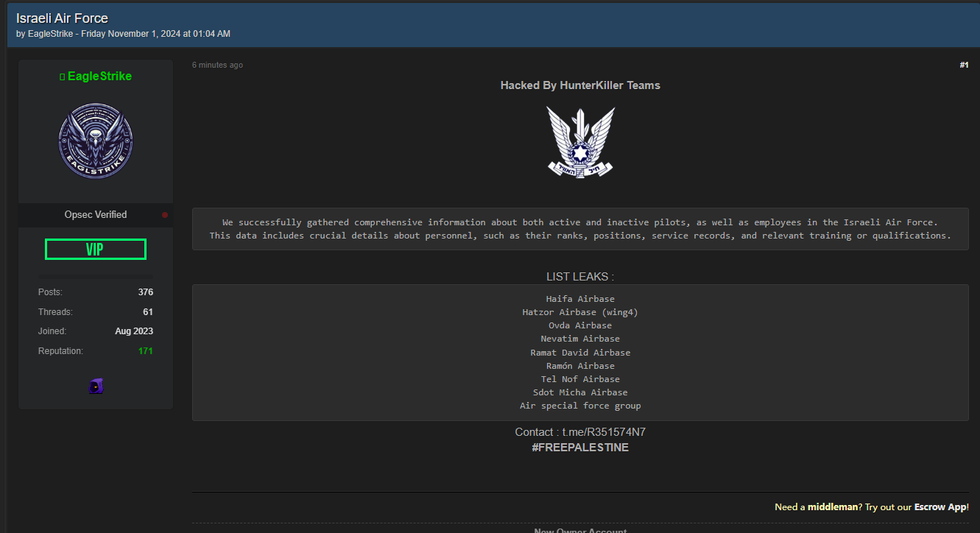Click the 'Hatzor Airbase (wing4)' line
Viewport: 980px width, 533px height.
[580, 312]
